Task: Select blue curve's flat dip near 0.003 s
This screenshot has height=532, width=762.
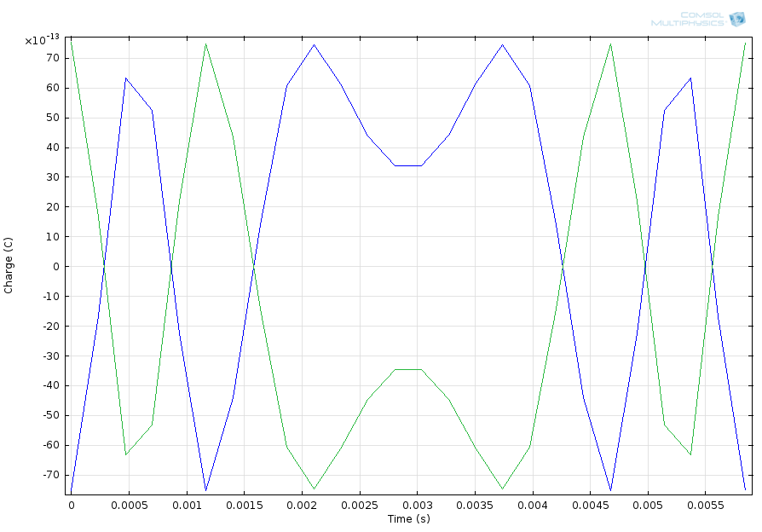Action: tap(407, 165)
